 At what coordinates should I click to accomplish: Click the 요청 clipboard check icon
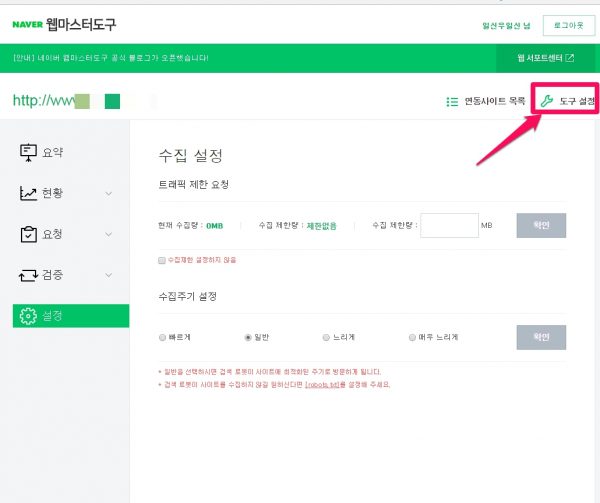tap(28, 234)
